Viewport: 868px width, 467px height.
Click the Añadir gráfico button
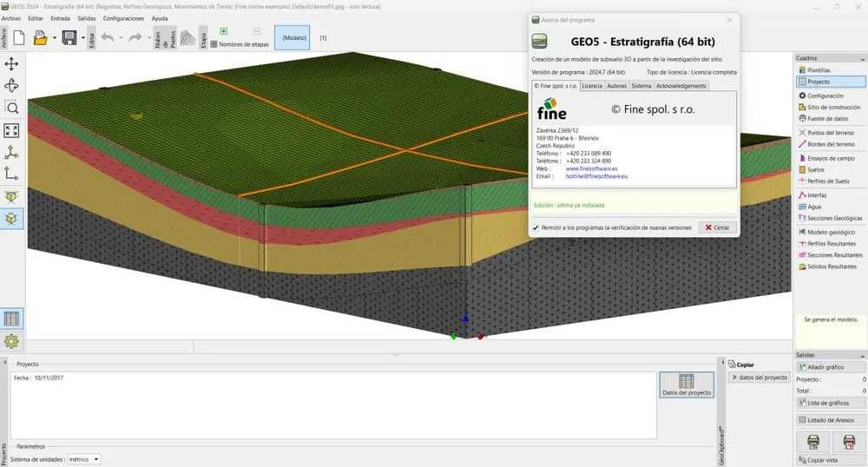click(x=831, y=367)
